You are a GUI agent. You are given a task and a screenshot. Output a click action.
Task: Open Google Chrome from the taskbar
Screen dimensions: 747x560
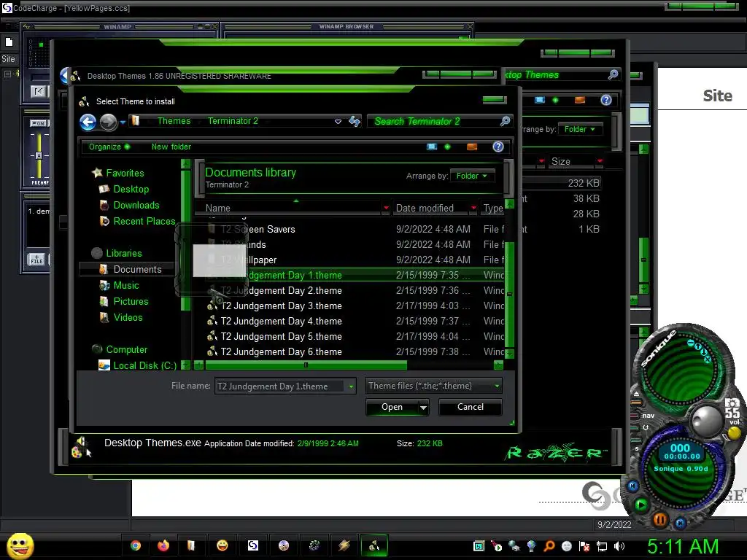pyautogui.click(x=136, y=545)
